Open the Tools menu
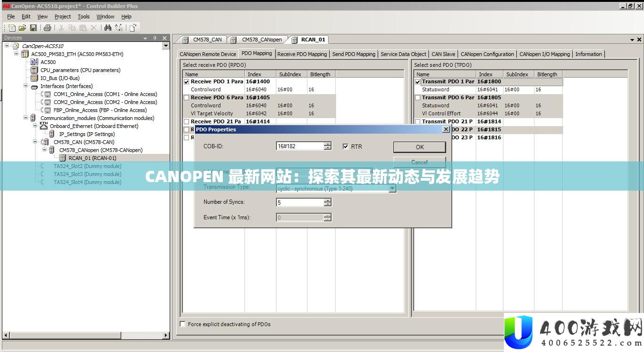This screenshot has width=644, height=352. 84,16
